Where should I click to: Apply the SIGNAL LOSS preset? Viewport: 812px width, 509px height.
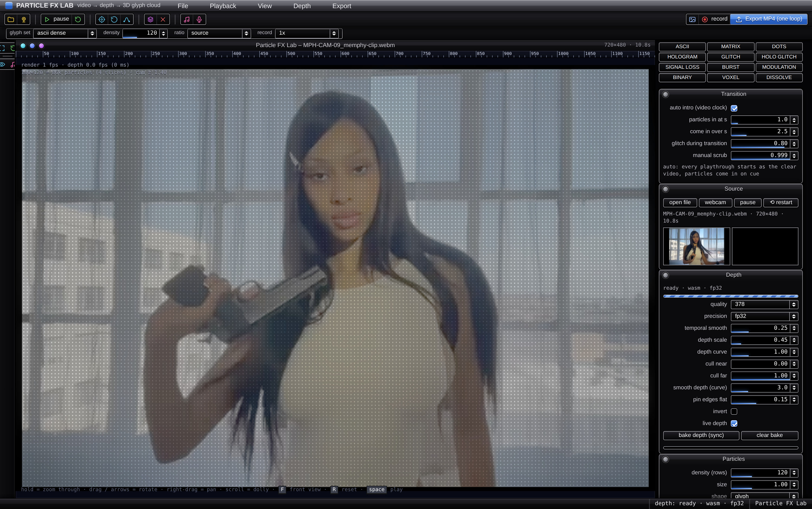[682, 67]
